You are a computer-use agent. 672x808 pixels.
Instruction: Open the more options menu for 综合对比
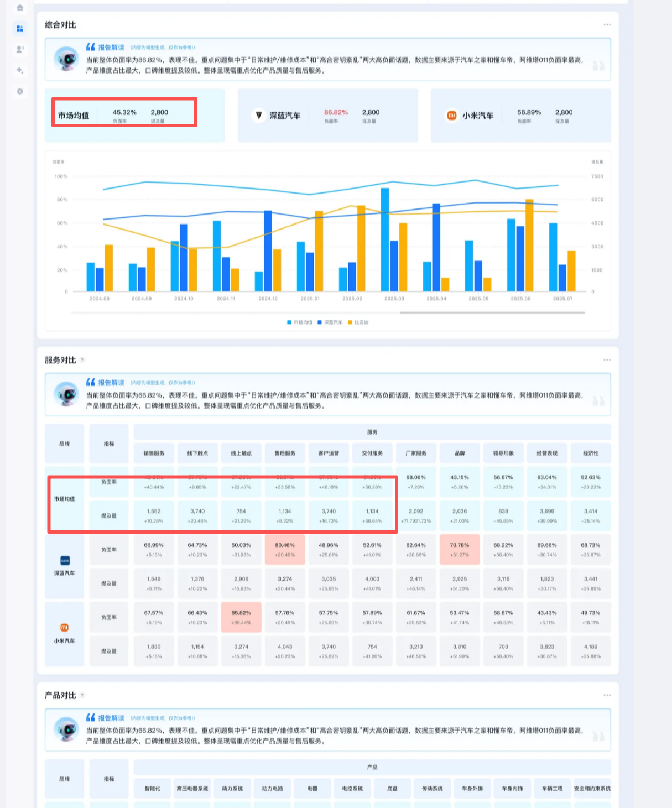click(607, 25)
